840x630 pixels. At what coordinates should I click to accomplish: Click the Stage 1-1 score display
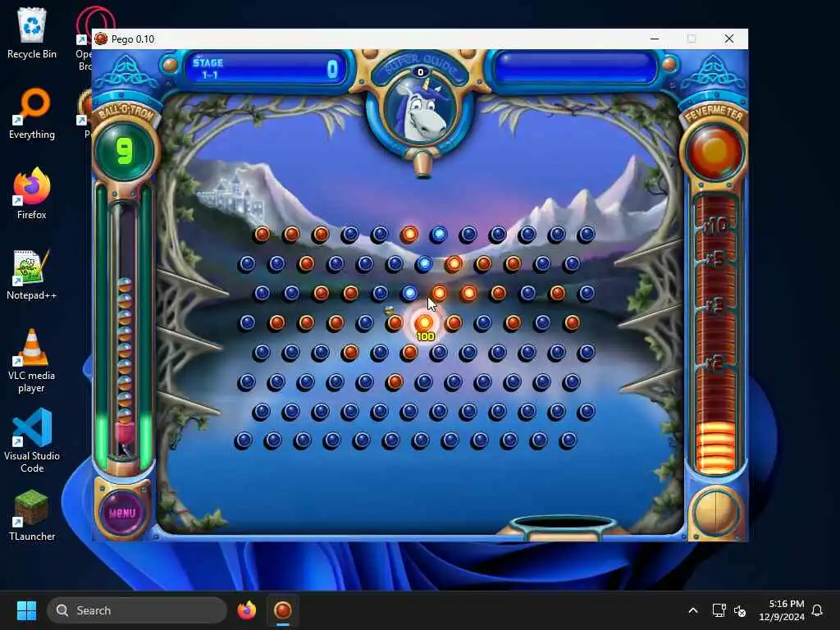coord(265,69)
